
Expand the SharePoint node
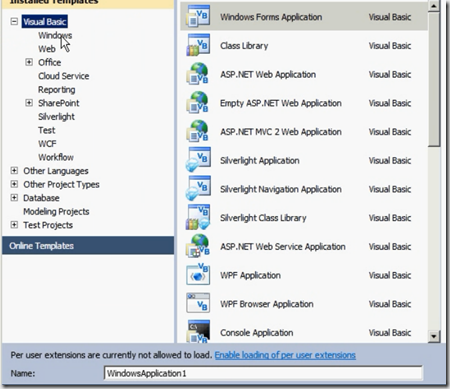point(29,103)
